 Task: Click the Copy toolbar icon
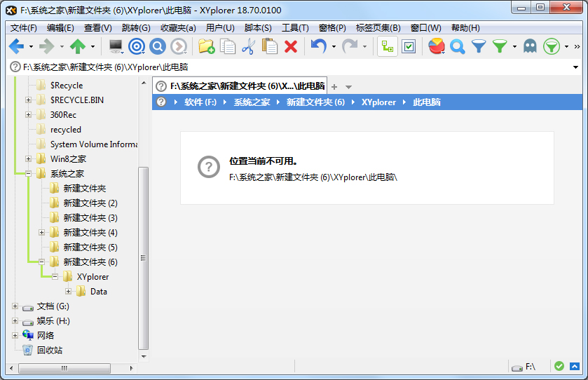tap(228, 46)
